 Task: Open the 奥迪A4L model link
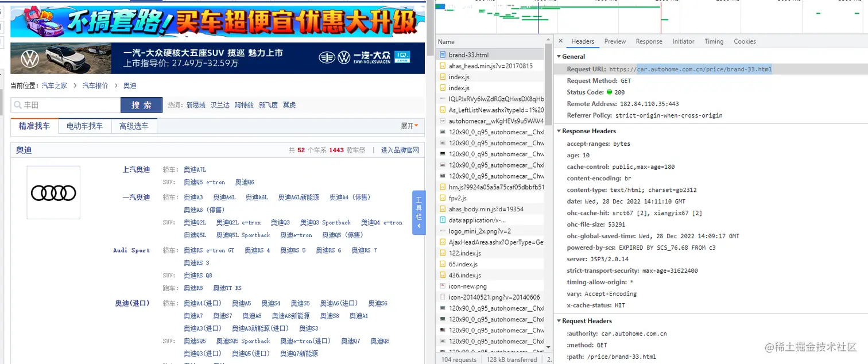pyautogui.click(x=224, y=198)
